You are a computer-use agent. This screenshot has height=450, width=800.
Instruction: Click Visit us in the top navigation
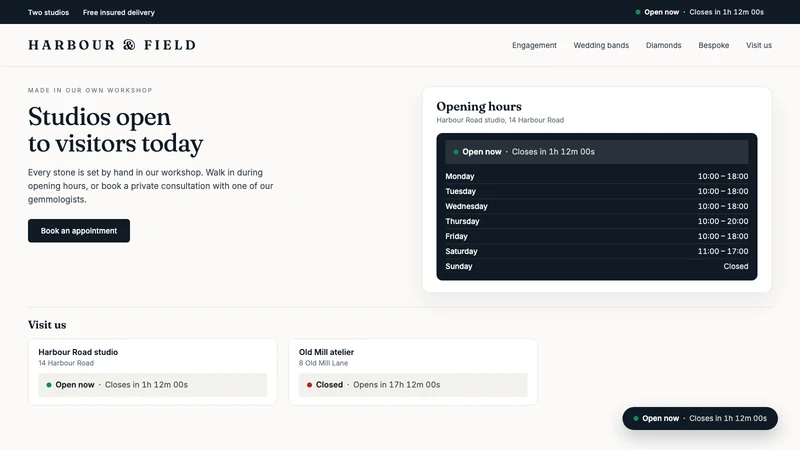tap(759, 45)
